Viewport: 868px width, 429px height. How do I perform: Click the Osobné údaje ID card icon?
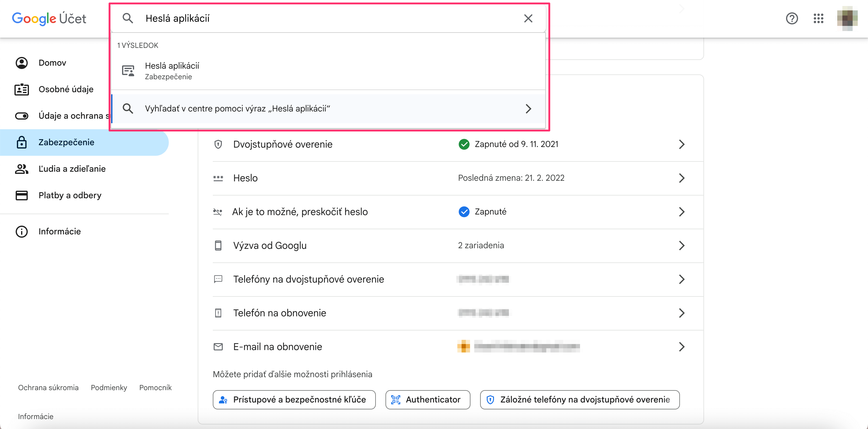[x=22, y=89]
